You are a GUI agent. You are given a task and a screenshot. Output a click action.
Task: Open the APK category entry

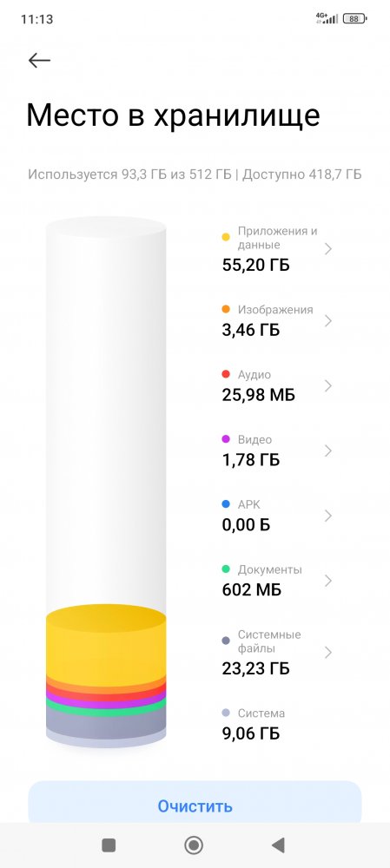point(277,515)
